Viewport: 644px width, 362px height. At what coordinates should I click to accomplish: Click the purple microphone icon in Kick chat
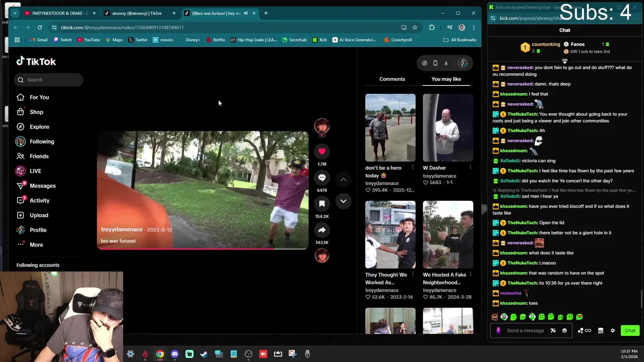[x=498, y=330]
